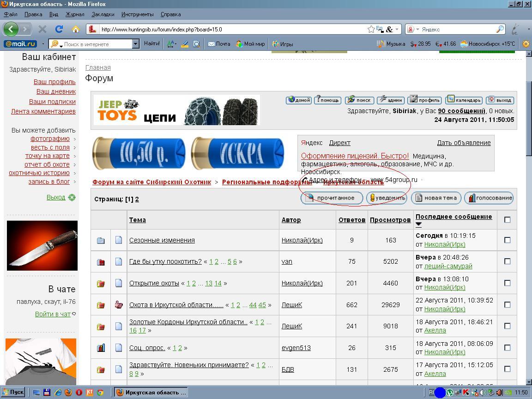Click the forum 'выход' logout button
Image resolution: width=532 pixels, height=399 pixels.
click(x=500, y=100)
